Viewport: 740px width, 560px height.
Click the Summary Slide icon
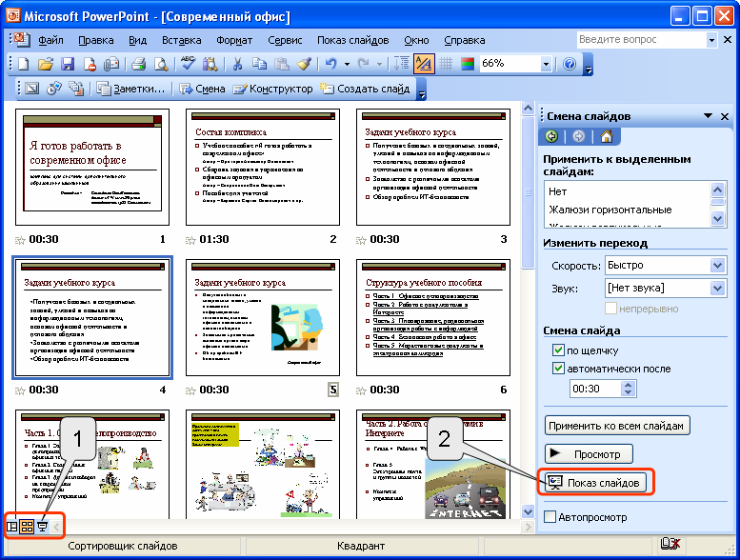click(x=76, y=89)
